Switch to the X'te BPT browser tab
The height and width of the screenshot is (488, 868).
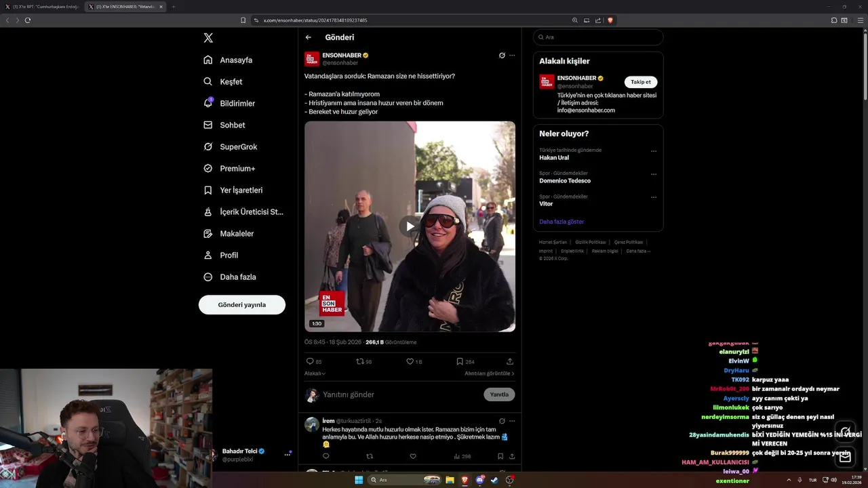pyautogui.click(x=42, y=7)
